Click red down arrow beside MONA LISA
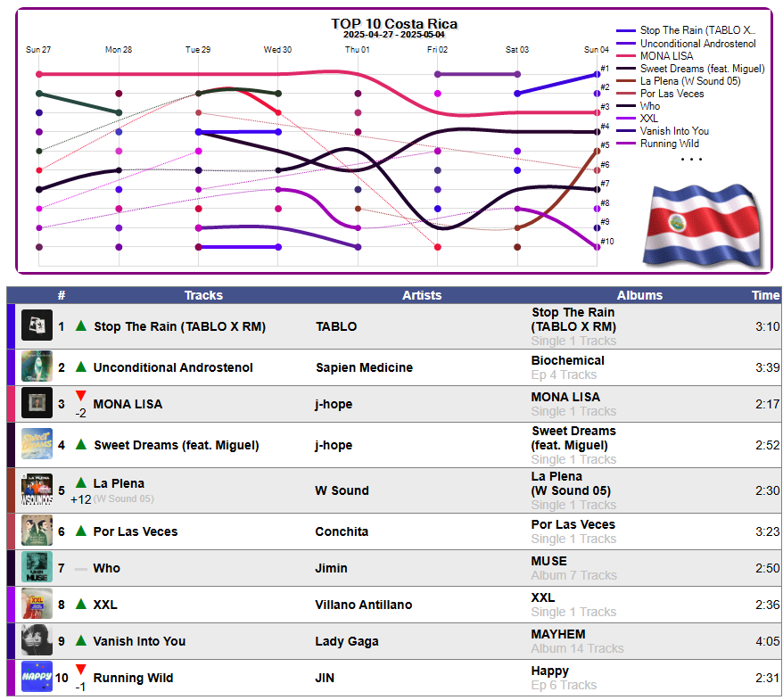783x700 pixels. tap(81, 396)
